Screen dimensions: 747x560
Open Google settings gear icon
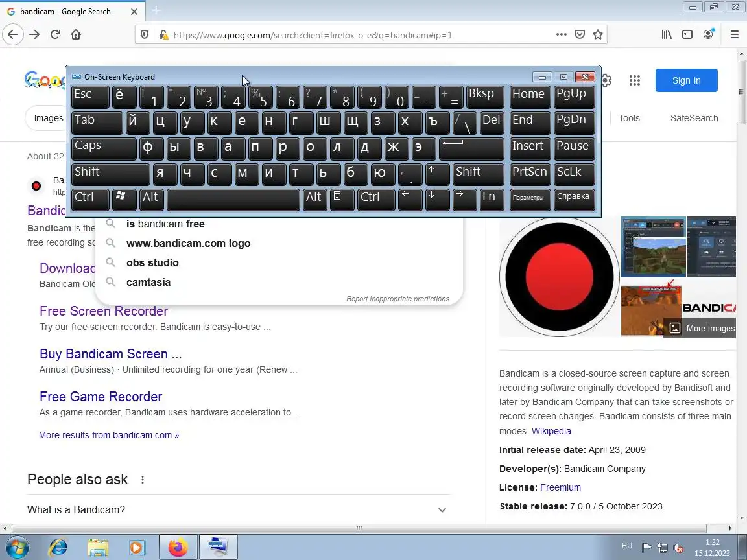tap(606, 80)
